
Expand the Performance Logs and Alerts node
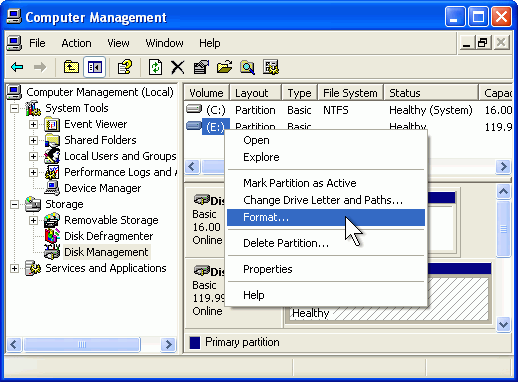(33, 172)
